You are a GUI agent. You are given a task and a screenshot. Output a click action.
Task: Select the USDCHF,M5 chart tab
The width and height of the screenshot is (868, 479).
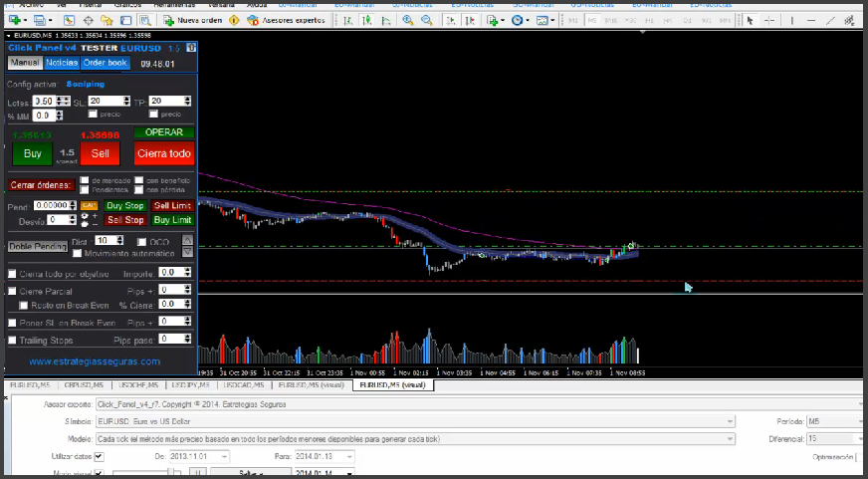point(136,384)
